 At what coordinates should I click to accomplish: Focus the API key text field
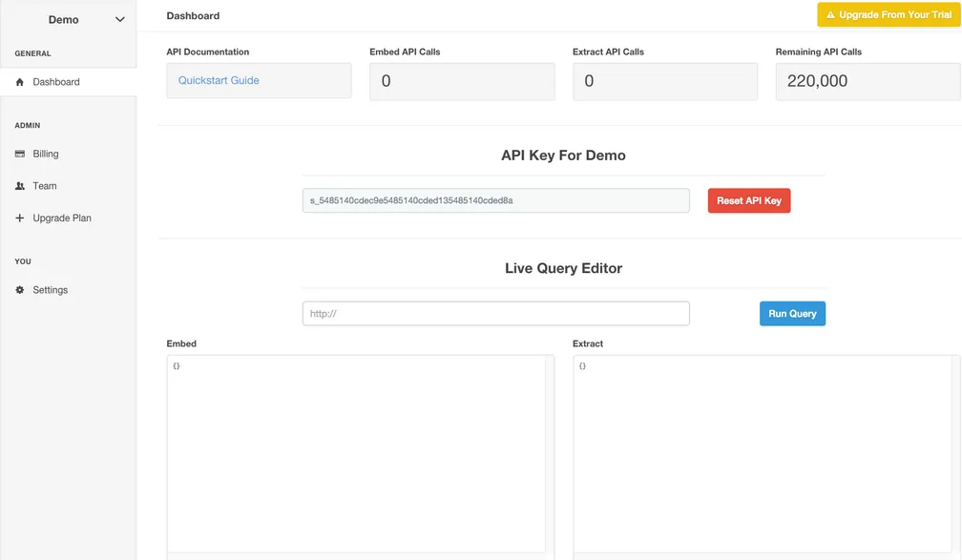coord(495,200)
